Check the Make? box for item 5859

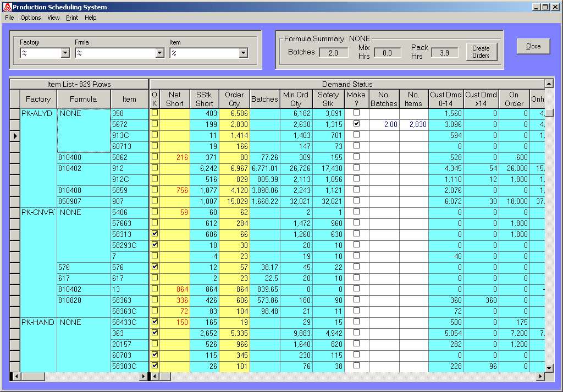click(356, 190)
